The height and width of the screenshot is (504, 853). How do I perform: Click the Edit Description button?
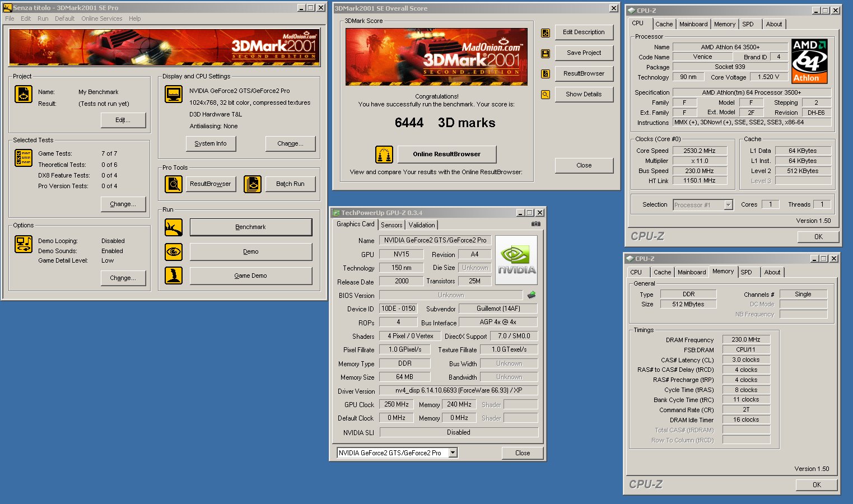(584, 32)
